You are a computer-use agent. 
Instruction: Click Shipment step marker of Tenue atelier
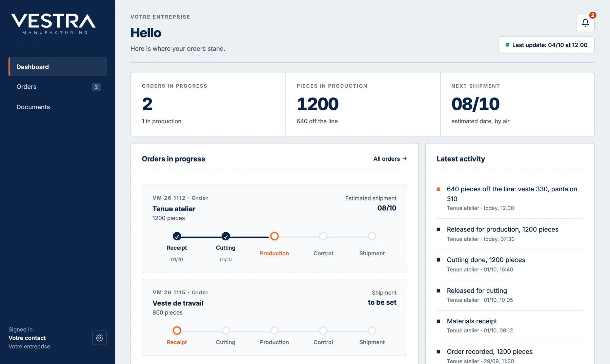pyautogui.click(x=372, y=236)
